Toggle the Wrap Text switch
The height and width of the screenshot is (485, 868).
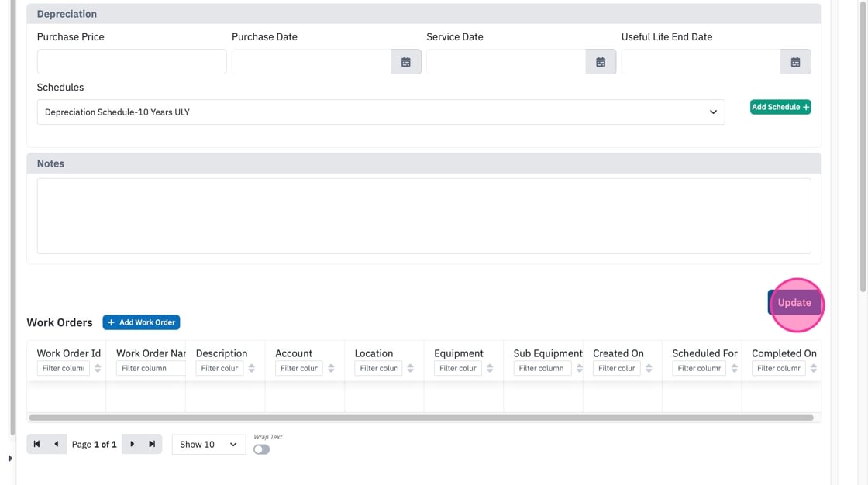(261, 449)
